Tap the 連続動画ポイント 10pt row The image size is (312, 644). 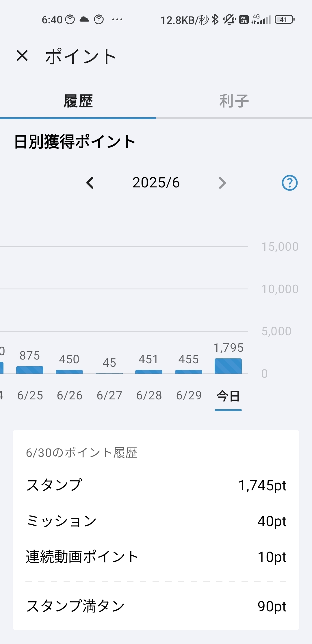pyautogui.click(x=156, y=557)
